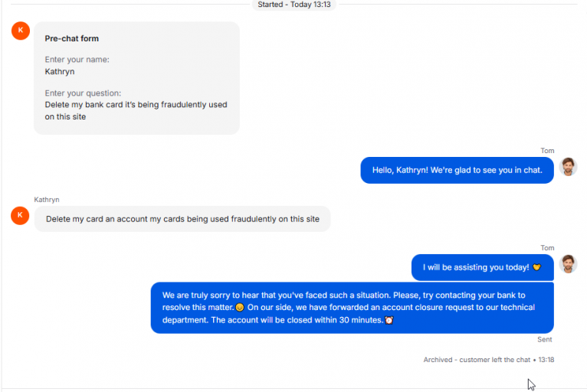Click Kathryn's orange avatar beside pre-chat form

coord(21,31)
